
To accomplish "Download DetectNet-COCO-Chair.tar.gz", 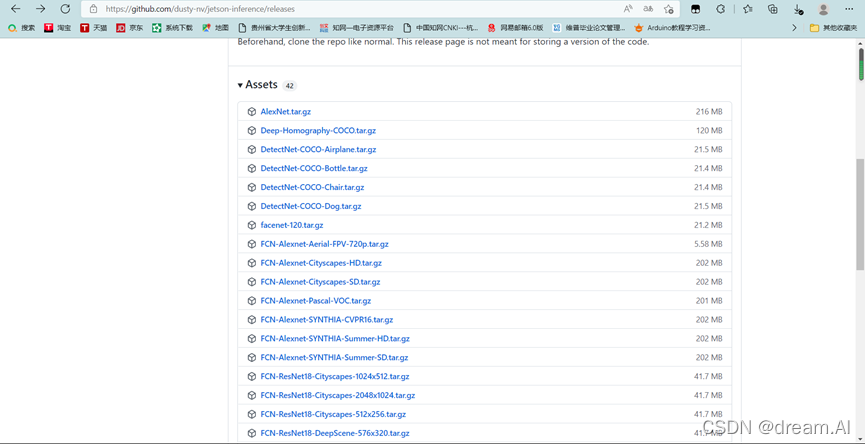I will pos(312,187).
